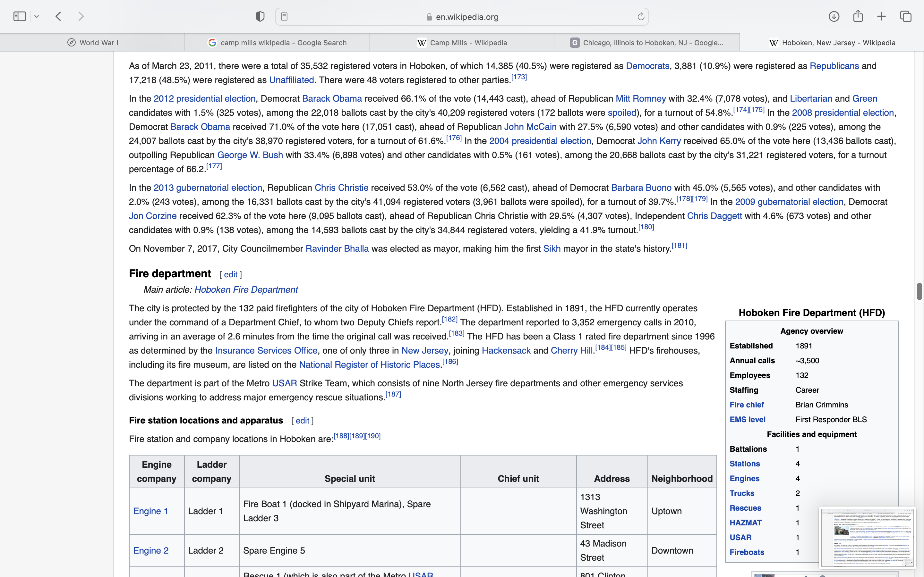The height and width of the screenshot is (577, 924).
Task: Open the Hoboken Fire Department main article link
Action: click(246, 290)
